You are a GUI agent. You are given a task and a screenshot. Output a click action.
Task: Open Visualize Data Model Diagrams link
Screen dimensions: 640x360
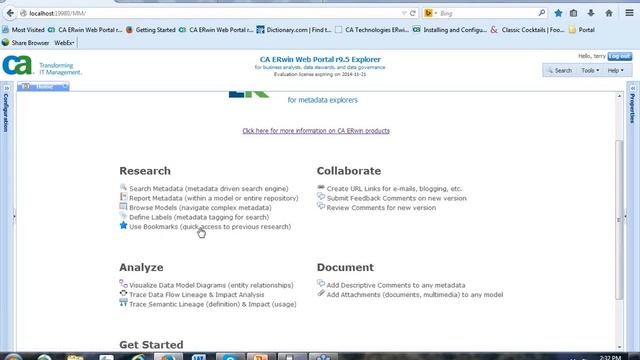(x=211, y=285)
